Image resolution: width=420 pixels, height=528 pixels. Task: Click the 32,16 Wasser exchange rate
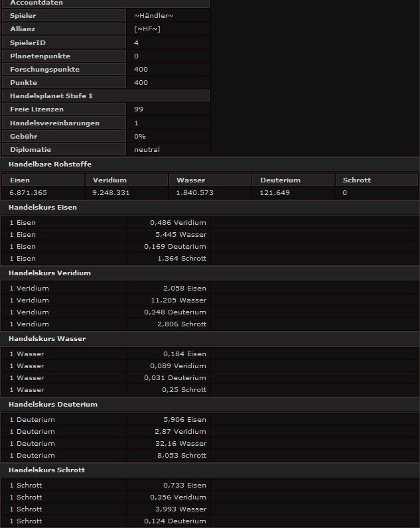tap(184, 444)
